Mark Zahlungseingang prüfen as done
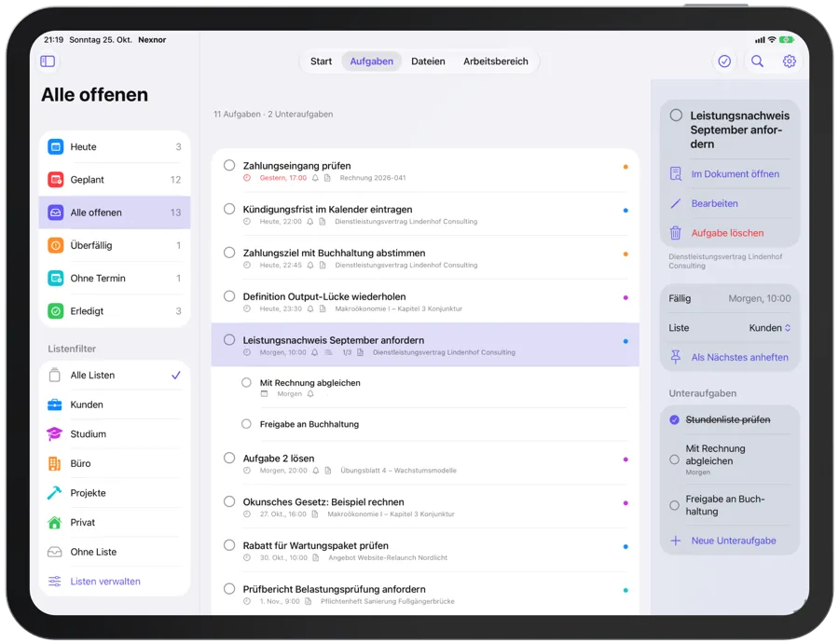The width and height of the screenshot is (839, 644). point(229,165)
